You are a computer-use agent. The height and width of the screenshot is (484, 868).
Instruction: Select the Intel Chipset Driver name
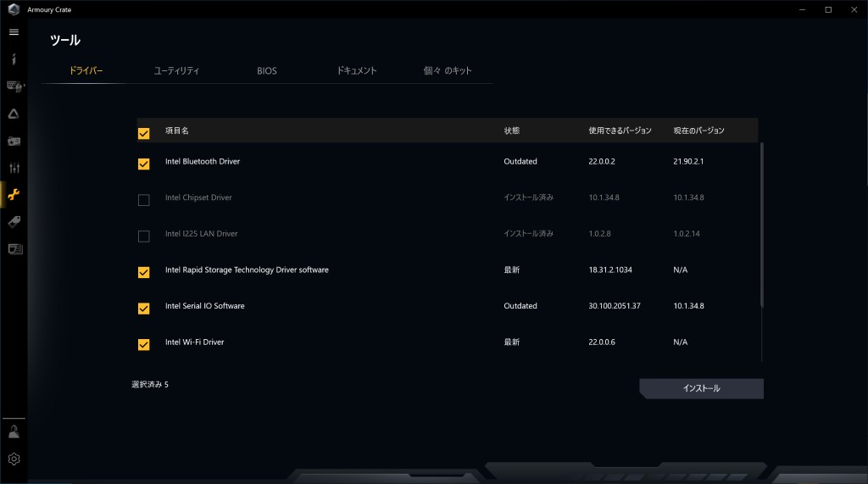point(198,197)
